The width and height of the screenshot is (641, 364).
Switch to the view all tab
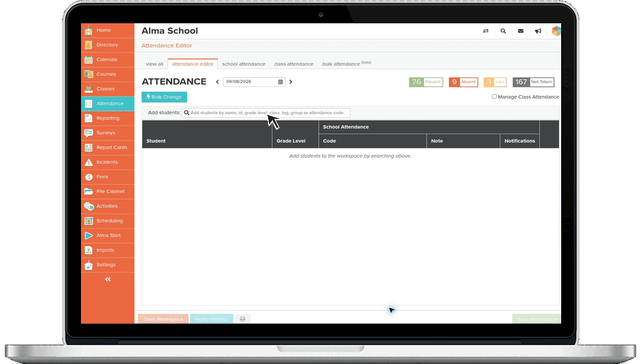[x=154, y=64]
